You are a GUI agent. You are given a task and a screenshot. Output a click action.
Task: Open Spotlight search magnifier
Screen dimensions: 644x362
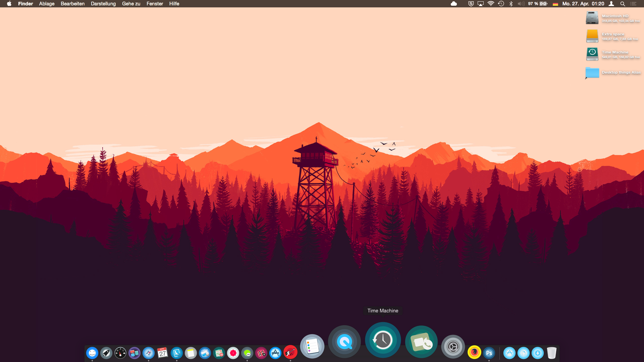coord(623,4)
